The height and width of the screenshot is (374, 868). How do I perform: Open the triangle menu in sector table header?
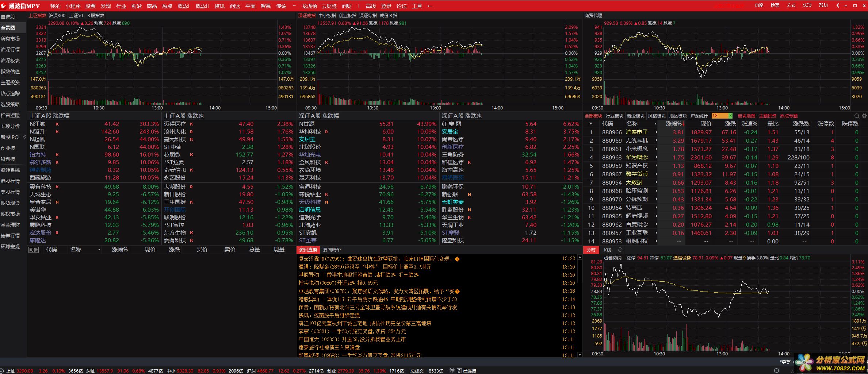click(x=590, y=124)
